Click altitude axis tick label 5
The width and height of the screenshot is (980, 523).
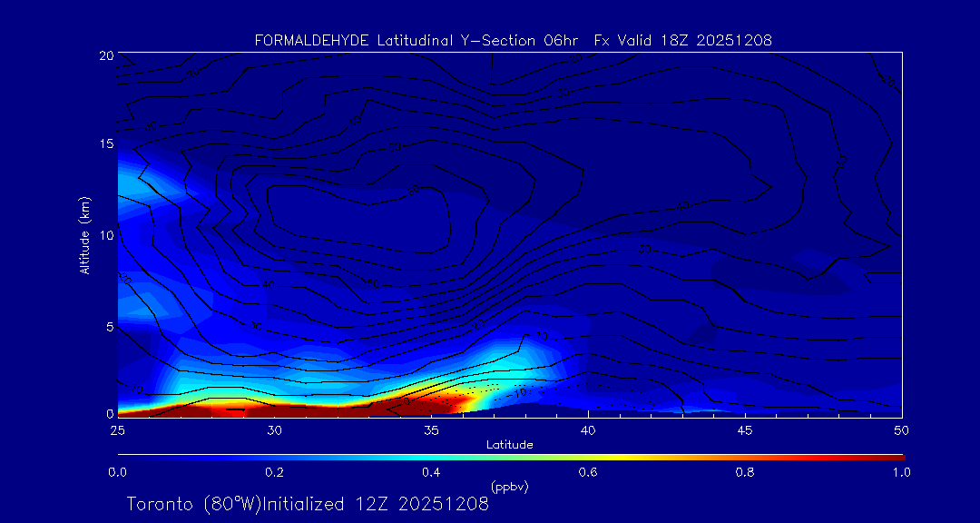(x=110, y=326)
